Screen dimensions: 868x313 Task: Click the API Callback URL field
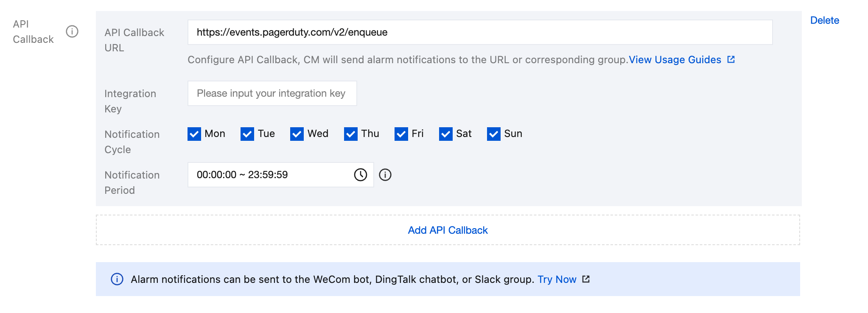pos(479,32)
